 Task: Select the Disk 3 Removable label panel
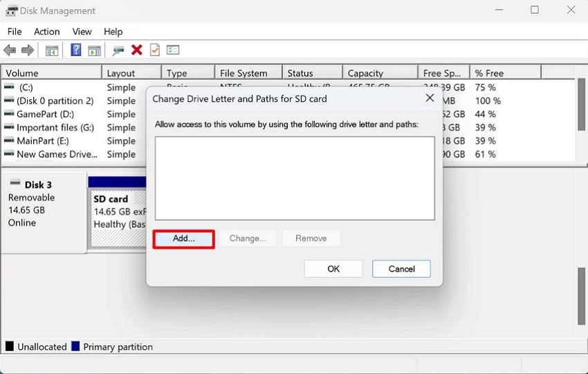click(x=44, y=213)
